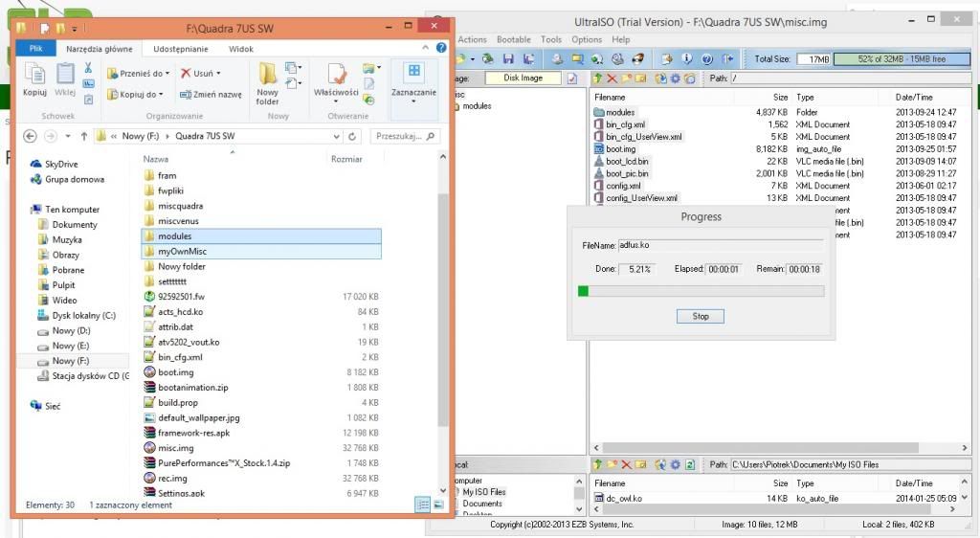The height and width of the screenshot is (538, 980).
Task: Click the Convert icon in UltraISO toolbar
Action: pos(597,58)
